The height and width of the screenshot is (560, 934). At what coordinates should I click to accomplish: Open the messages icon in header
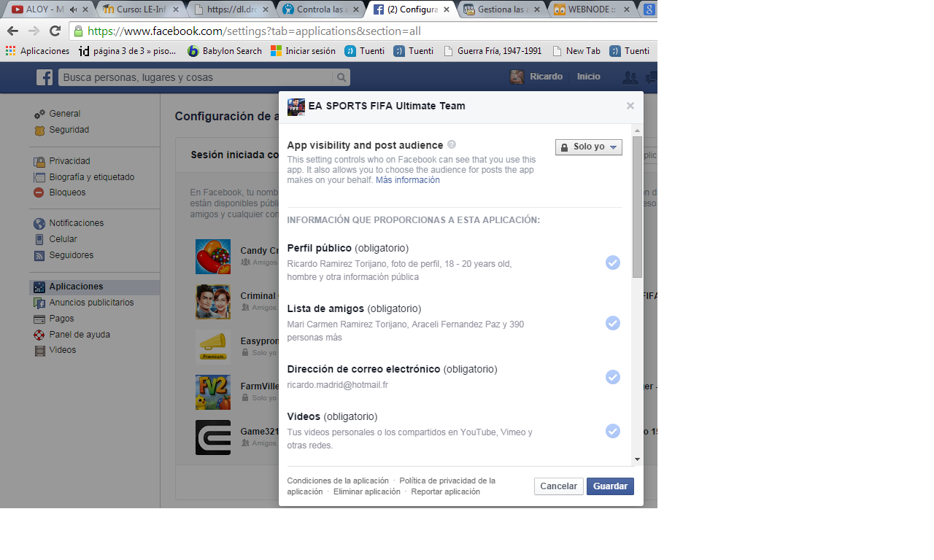click(x=652, y=77)
